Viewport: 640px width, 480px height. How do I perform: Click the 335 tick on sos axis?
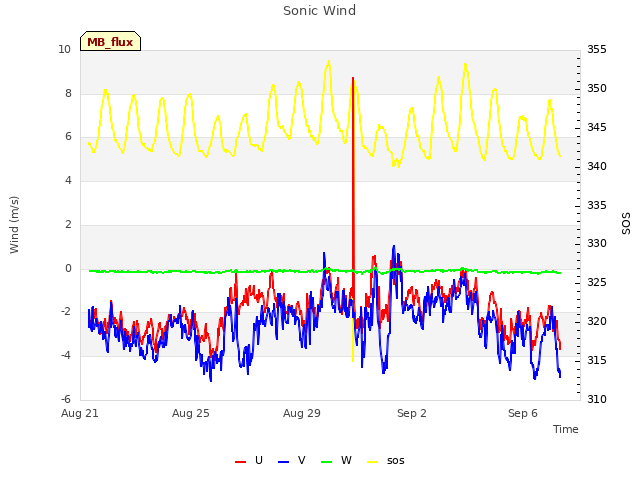click(597, 205)
